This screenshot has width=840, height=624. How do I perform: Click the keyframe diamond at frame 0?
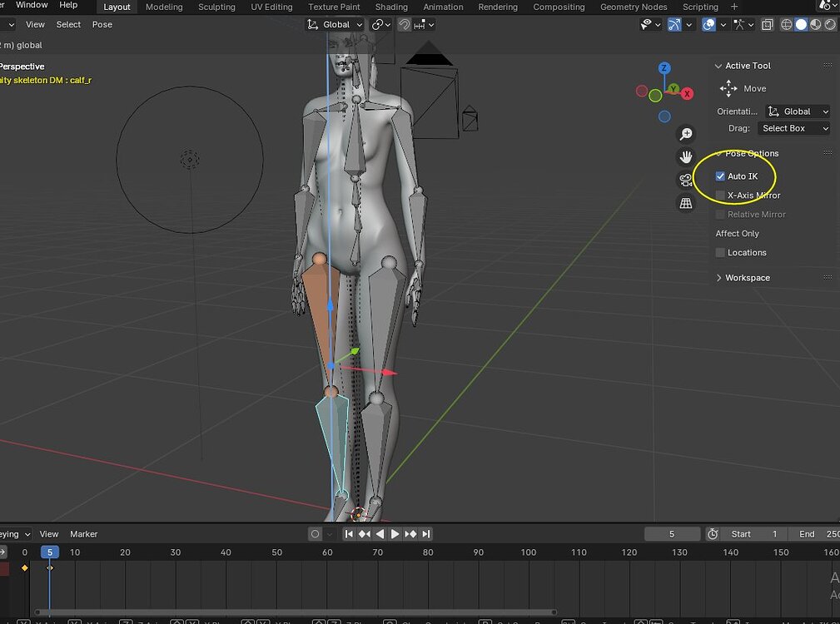click(25, 567)
